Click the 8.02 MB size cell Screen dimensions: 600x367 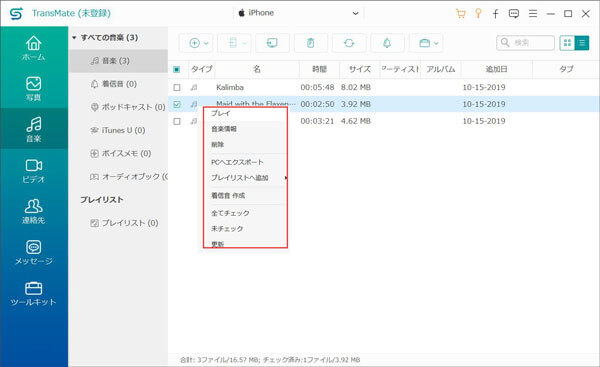356,87
